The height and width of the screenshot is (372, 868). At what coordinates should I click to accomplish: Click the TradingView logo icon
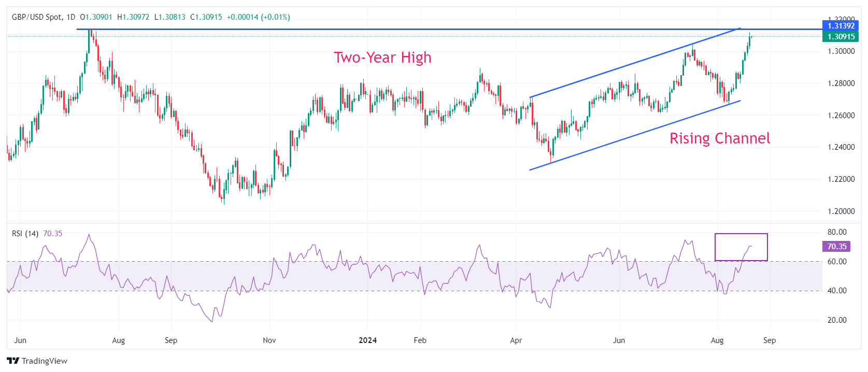[13, 361]
